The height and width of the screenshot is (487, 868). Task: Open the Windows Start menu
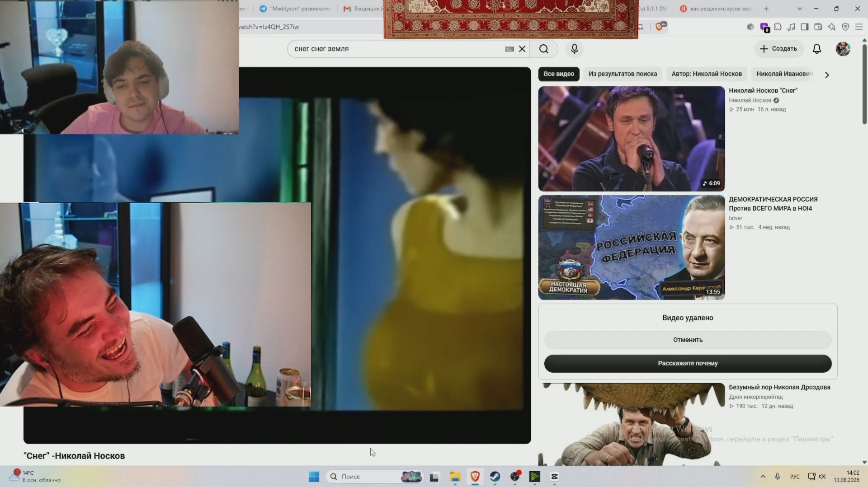click(314, 477)
